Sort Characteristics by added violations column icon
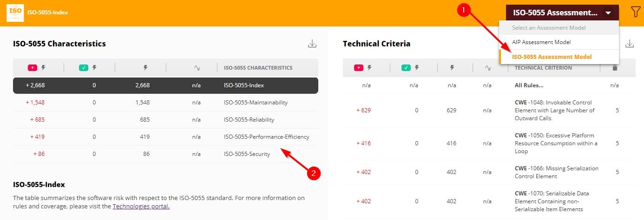Viewport: 644px width, 220px height. point(38,68)
